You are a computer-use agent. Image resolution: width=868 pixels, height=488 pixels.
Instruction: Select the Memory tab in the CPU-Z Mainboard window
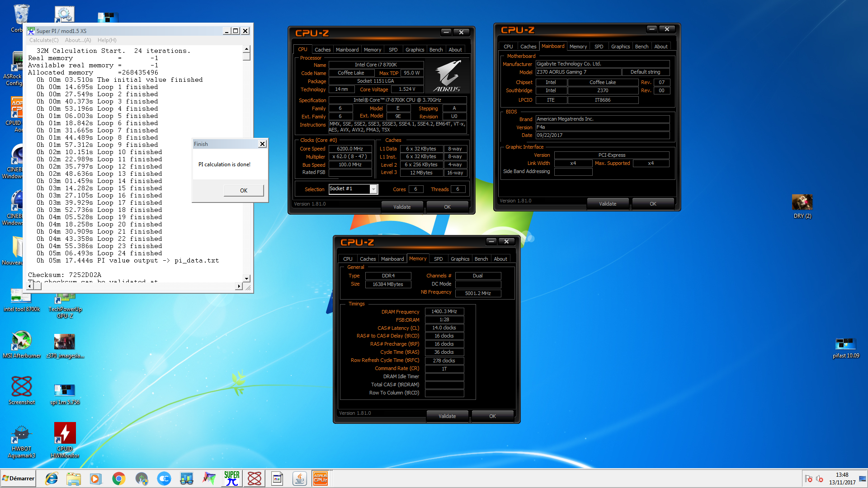click(578, 47)
